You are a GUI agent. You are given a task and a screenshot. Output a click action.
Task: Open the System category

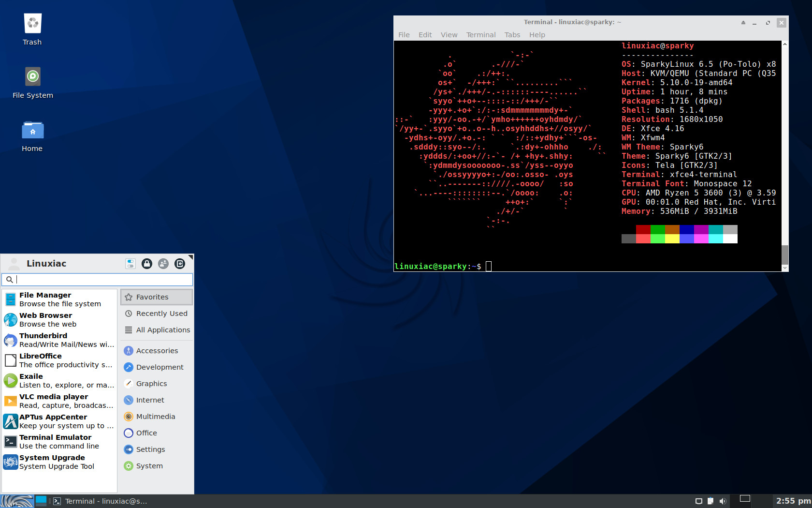click(157, 466)
